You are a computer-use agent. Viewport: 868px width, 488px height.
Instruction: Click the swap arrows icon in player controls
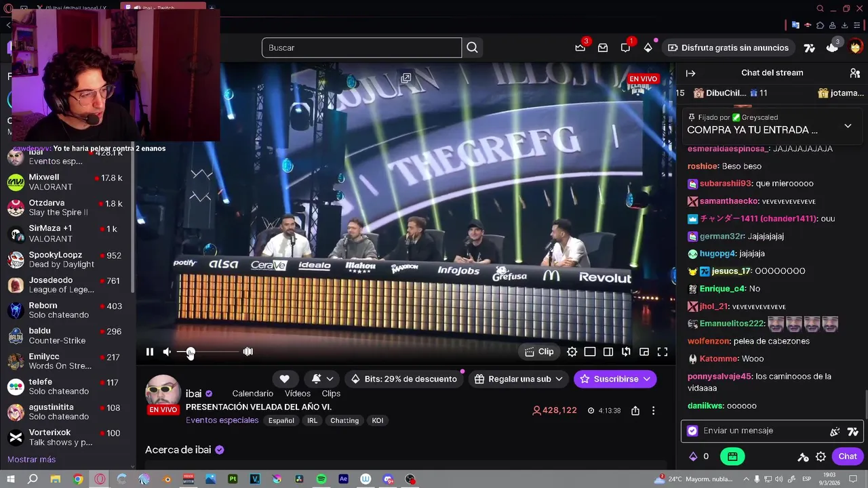pos(626,352)
